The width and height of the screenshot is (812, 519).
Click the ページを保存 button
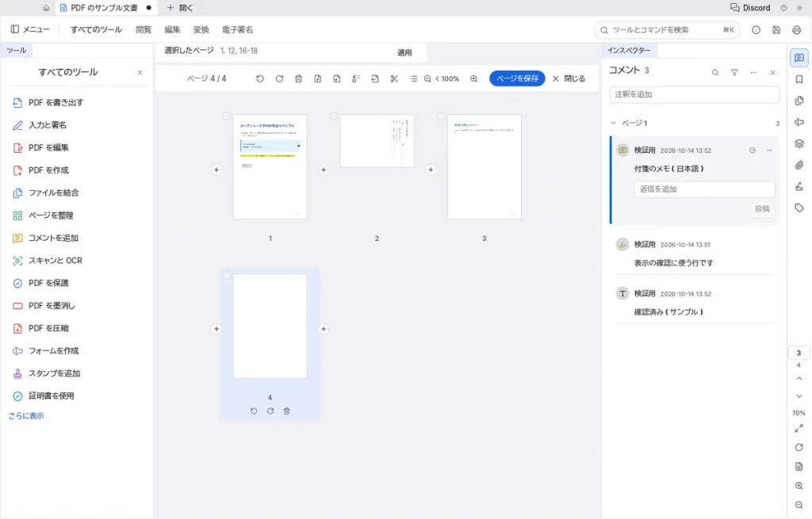[x=517, y=78]
